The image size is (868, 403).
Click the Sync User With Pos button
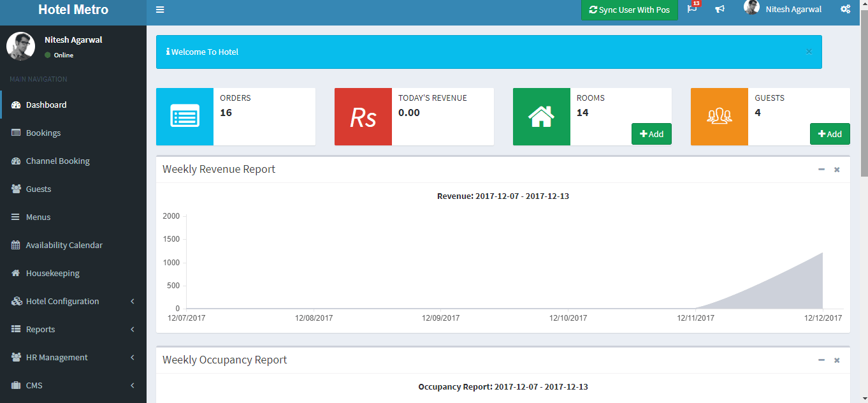(x=629, y=10)
